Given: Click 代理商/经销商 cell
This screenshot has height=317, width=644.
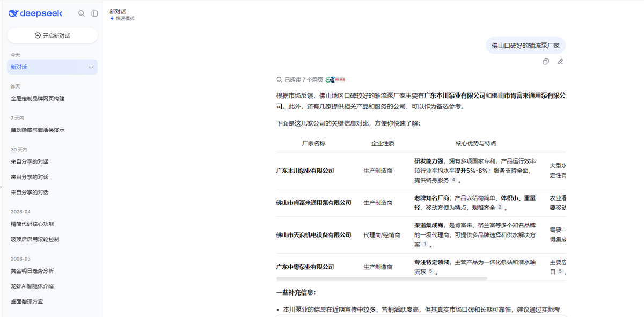Looking at the screenshot, I should pyautogui.click(x=382, y=235).
